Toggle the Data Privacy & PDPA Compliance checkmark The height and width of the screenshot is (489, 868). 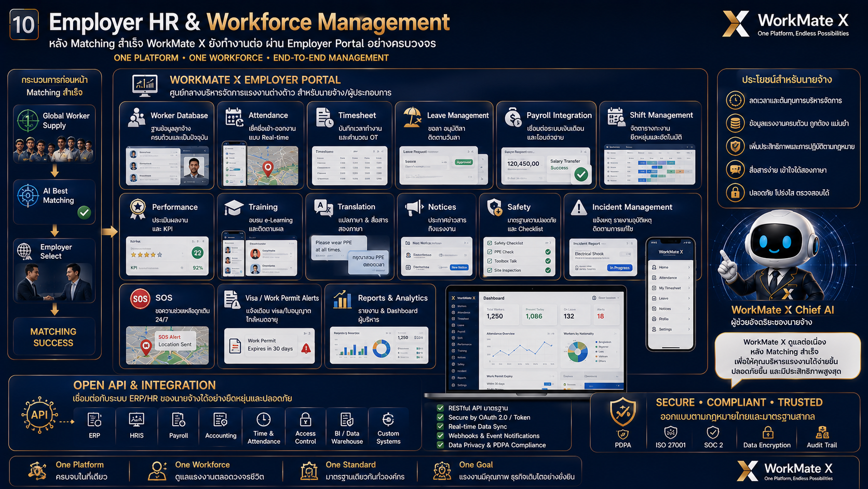[440, 445]
